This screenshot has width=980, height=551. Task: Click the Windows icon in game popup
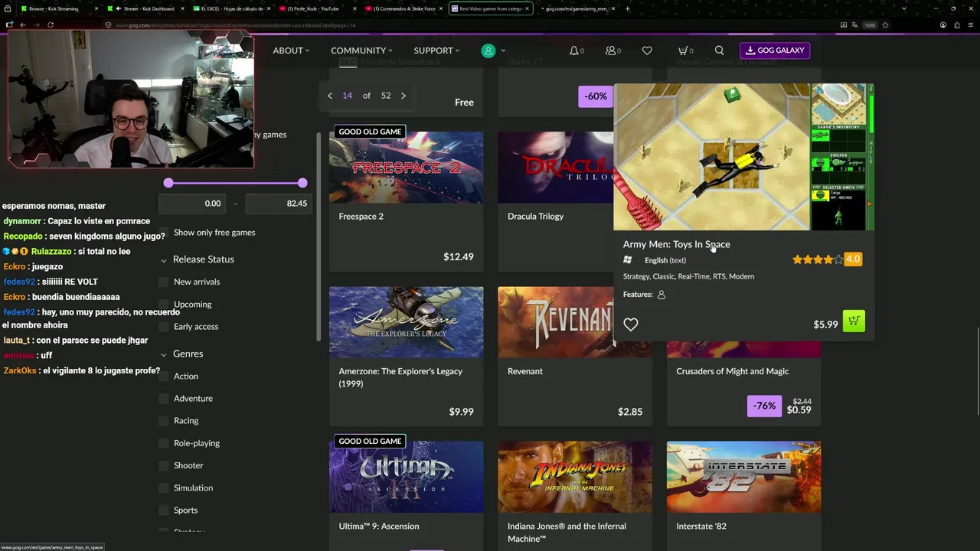[x=628, y=260]
